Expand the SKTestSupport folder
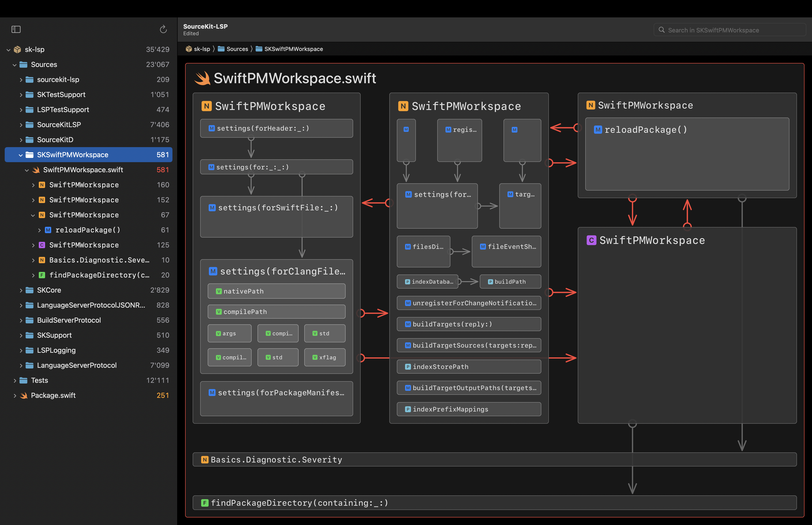The height and width of the screenshot is (525, 812). click(21, 95)
